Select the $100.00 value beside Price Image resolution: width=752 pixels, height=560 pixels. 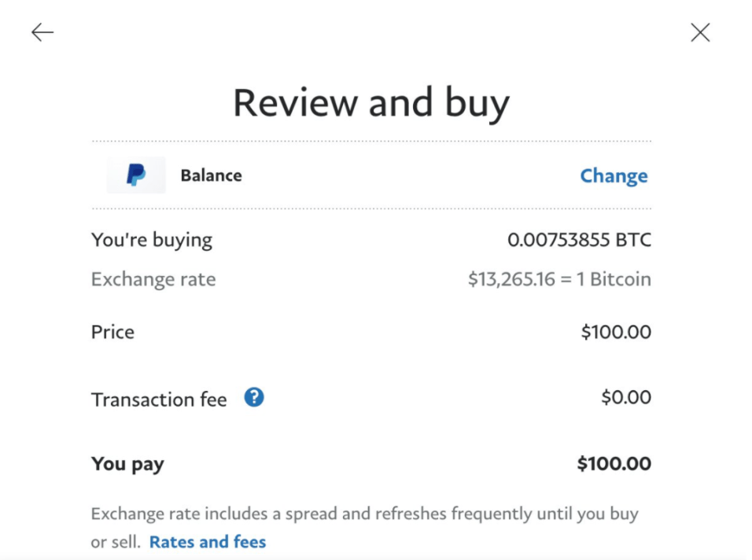[x=616, y=332]
